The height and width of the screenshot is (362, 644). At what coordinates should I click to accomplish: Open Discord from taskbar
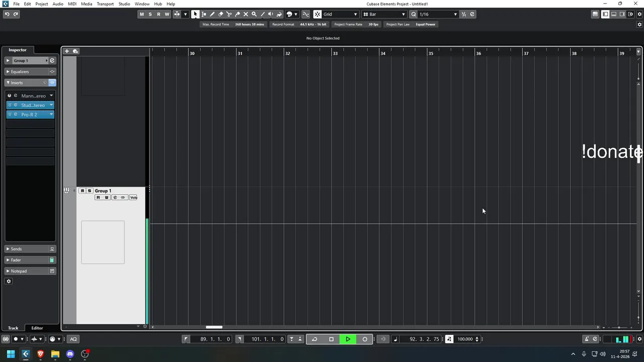70,354
